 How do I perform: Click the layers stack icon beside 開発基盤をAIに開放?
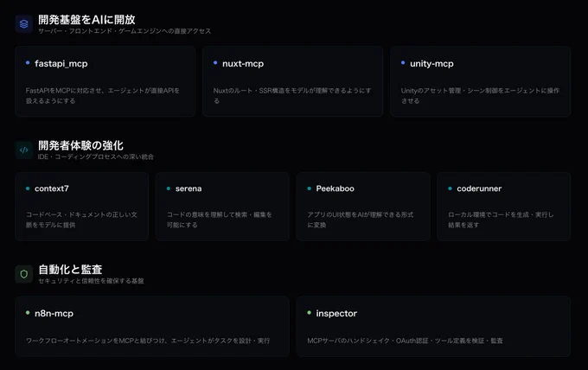pos(24,24)
